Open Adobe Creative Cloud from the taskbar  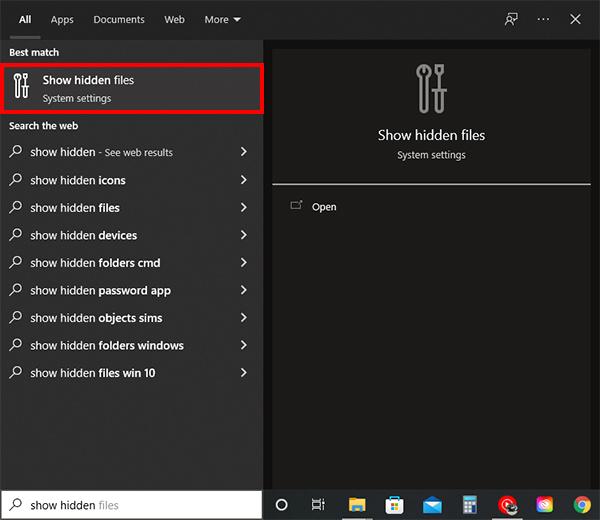[545, 505]
